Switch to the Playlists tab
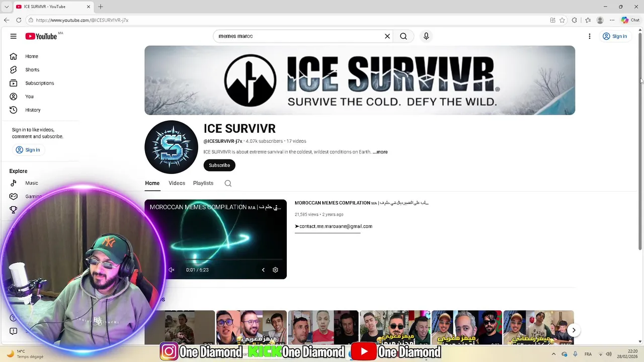Viewport: 644px width, 362px height. 203,183
